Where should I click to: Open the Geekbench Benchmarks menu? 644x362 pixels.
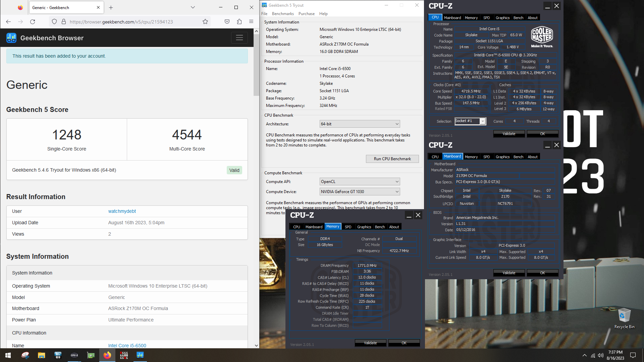click(x=283, y=14)
